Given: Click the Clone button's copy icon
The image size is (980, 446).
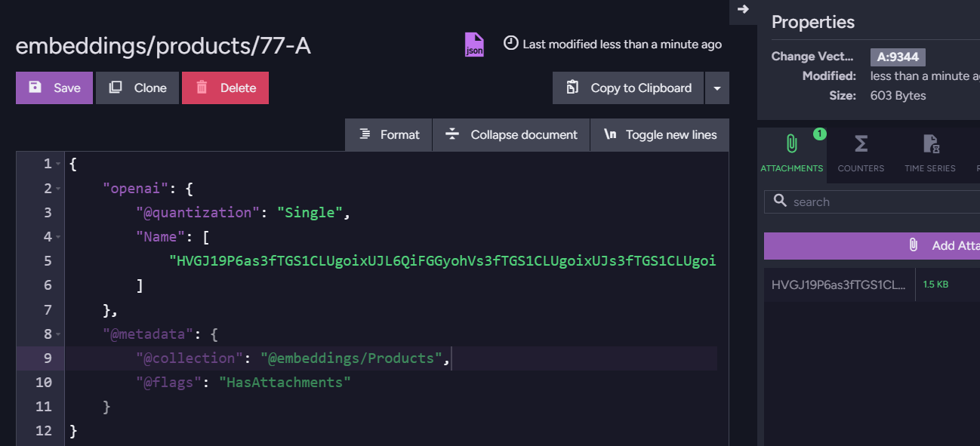Looking at the screenshot, I should click(x=116, y=88).
